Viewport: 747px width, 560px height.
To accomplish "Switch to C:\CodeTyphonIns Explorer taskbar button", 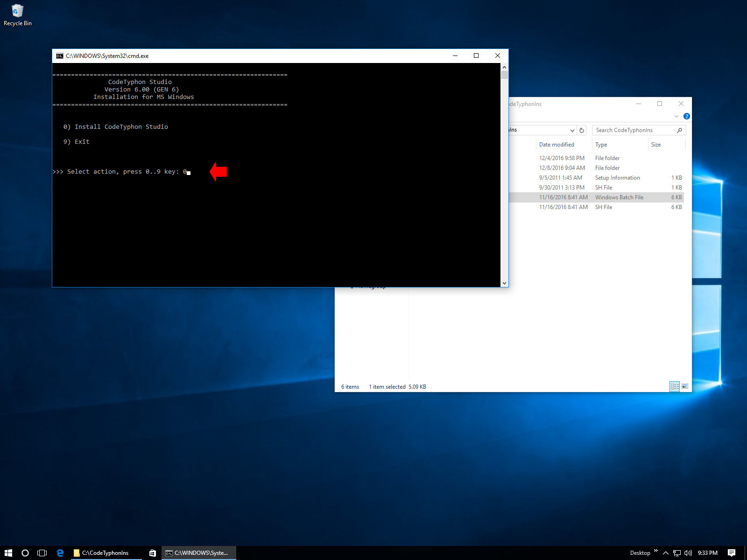I will click(106, 553).
